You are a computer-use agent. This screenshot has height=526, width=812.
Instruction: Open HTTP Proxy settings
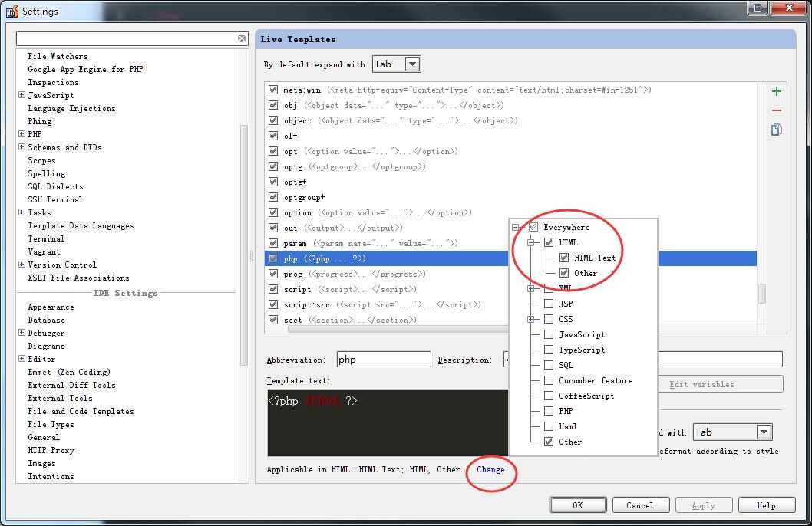coord(51,451)
